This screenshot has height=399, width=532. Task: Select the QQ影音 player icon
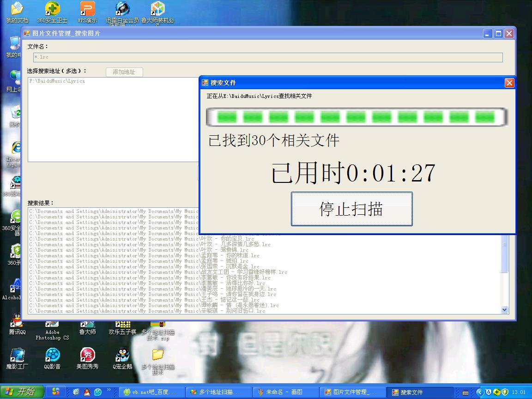click(52, 358)
